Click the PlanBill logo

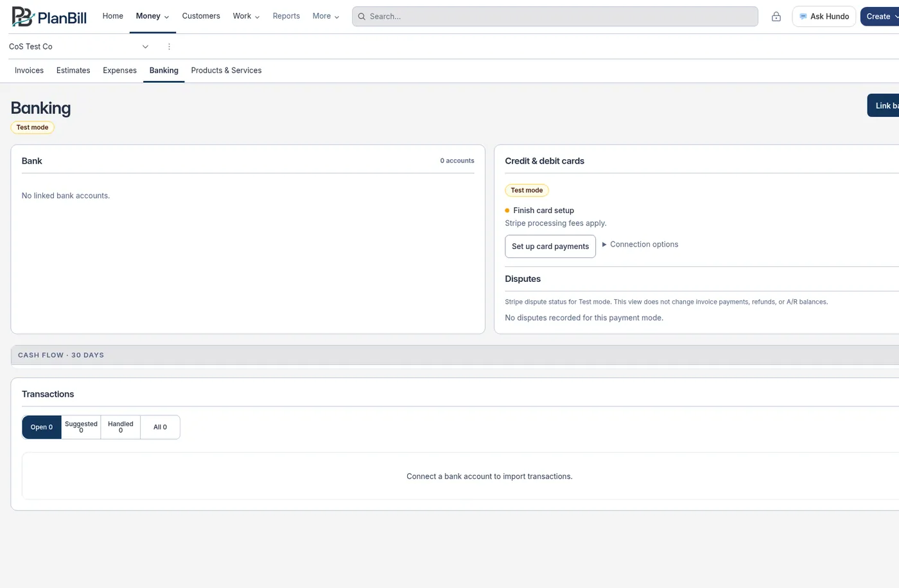pos(49,17)
